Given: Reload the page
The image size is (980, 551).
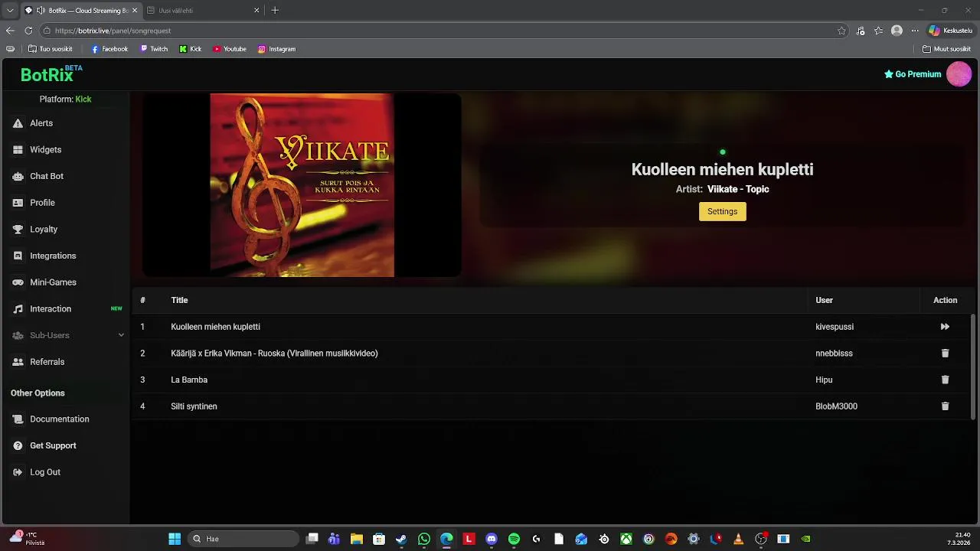Looking at the screenshot, I should coord(28,31).
